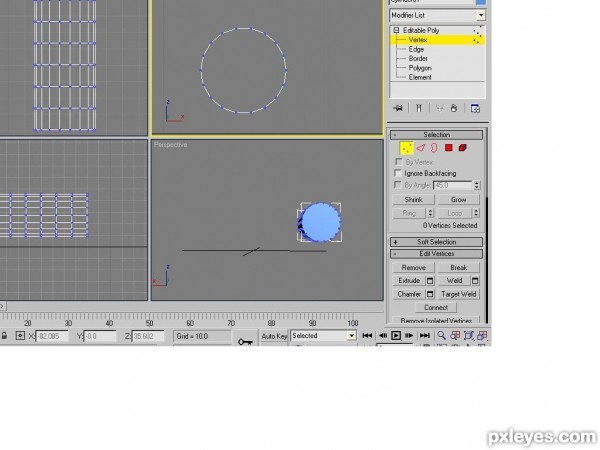Screen dimensions: 600x450
Task: Open Weld settings dialog box icon
Action: click(475, 281)
